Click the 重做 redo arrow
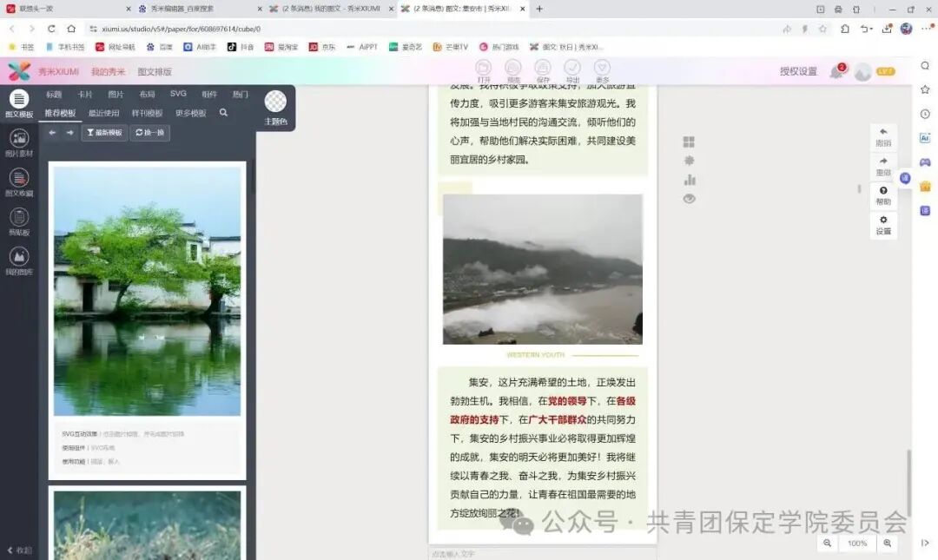 point(883,166)
